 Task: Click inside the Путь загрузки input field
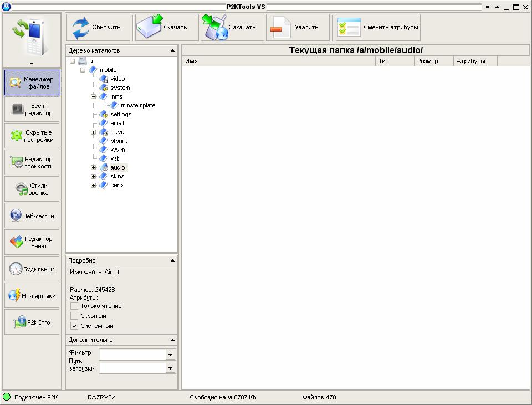[x=132, y=368]
